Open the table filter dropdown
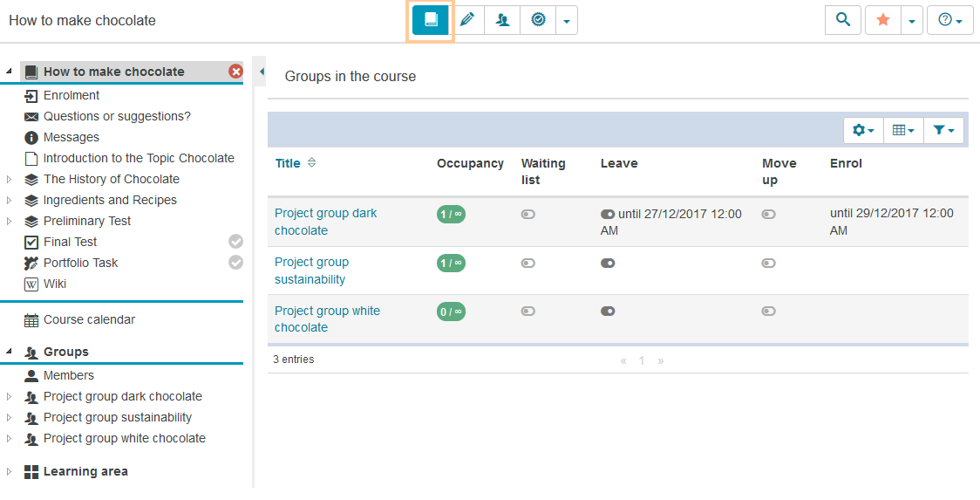Image resolution: width=980 pixels, height=500 pixels. coord(943,130)
